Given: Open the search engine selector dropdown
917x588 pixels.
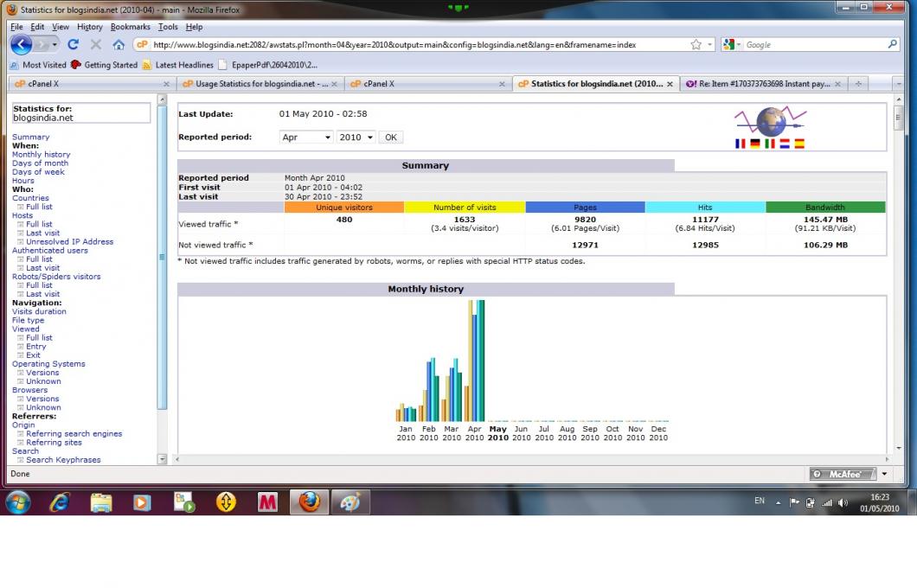Looking at the screenshot, I should (x=731, y=45).
